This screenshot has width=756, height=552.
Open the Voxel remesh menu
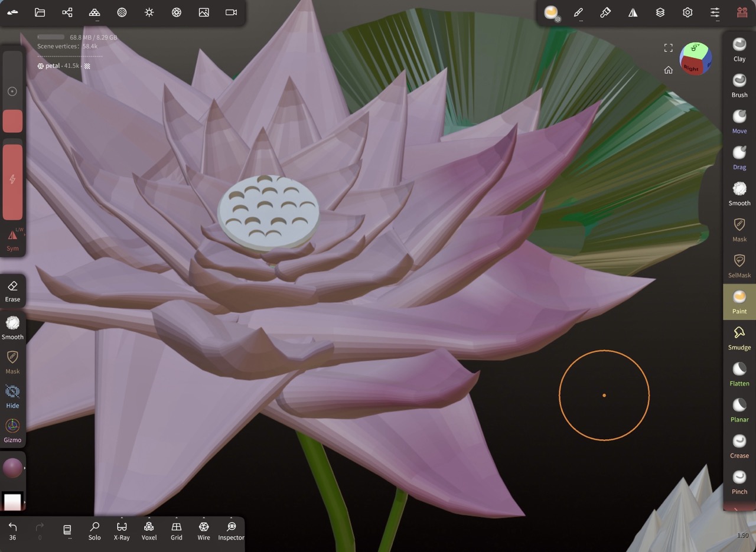pos(149,531)
